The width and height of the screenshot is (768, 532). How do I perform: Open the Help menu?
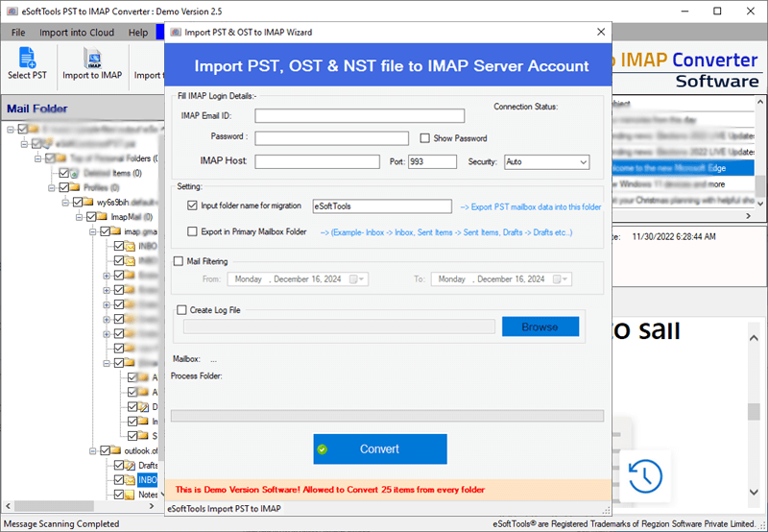138,33
